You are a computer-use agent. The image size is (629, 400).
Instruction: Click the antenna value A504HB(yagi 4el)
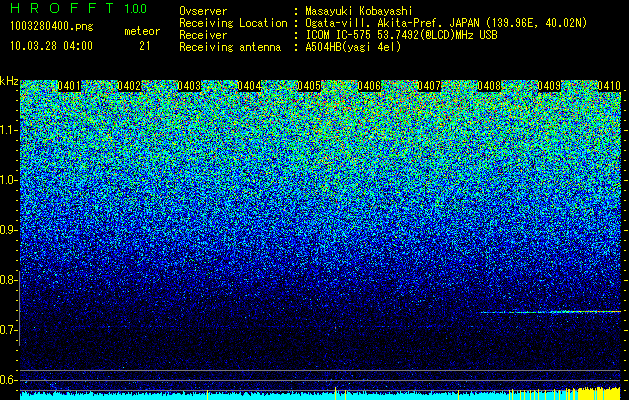353,47
